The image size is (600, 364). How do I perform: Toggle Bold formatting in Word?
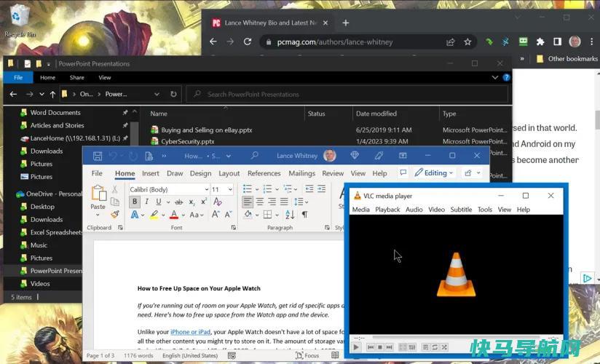coord(134,202)
